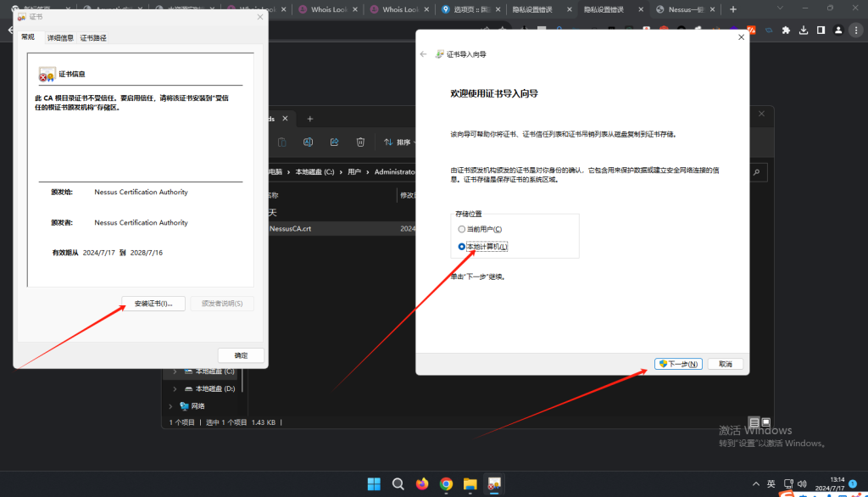Viewport: 868px width, 497px height.
Task: Open the browser profile icon
Action: (x=838, y=31)
